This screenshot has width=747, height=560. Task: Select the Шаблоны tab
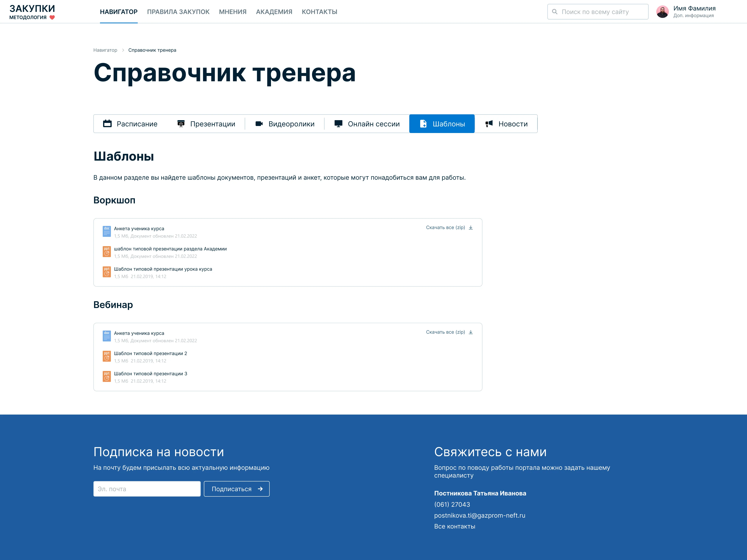point(442,123)
